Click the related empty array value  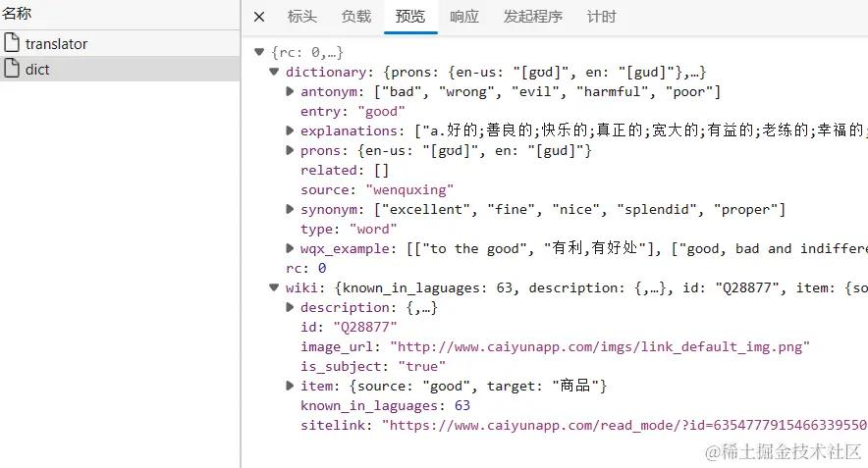(381, 171)
